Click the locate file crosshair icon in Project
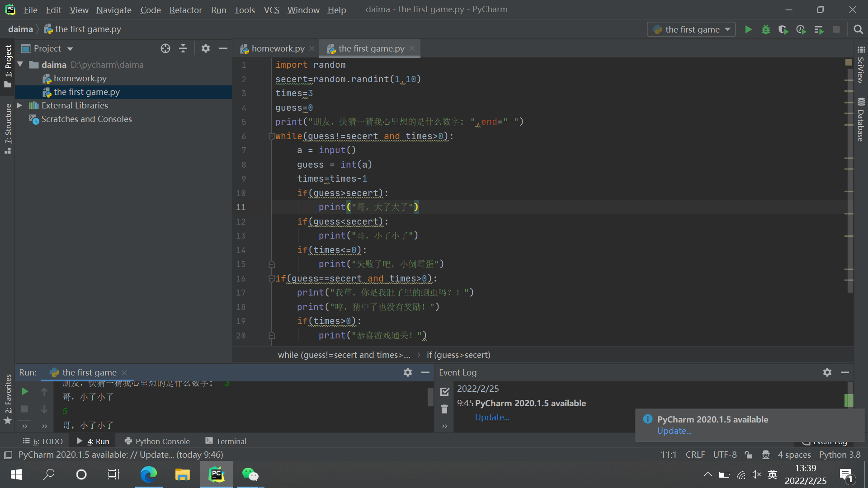Viewport: 868px width, 488px height. pos(165,48)
